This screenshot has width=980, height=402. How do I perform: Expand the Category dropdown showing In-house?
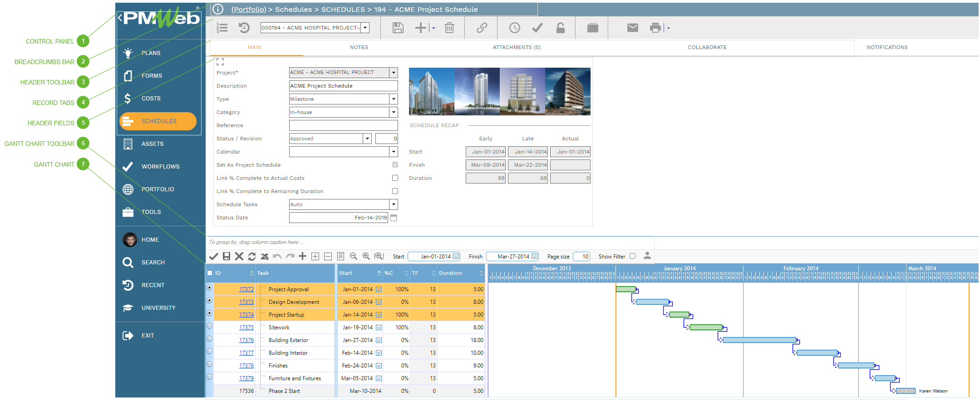pos(394,112)
